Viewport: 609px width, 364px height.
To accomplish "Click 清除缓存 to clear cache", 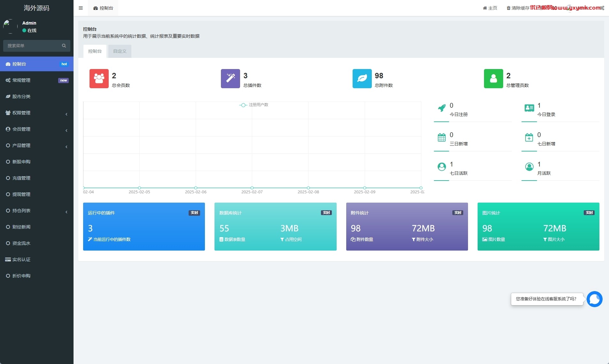I will pyautogui.click(x=518, y=8).
